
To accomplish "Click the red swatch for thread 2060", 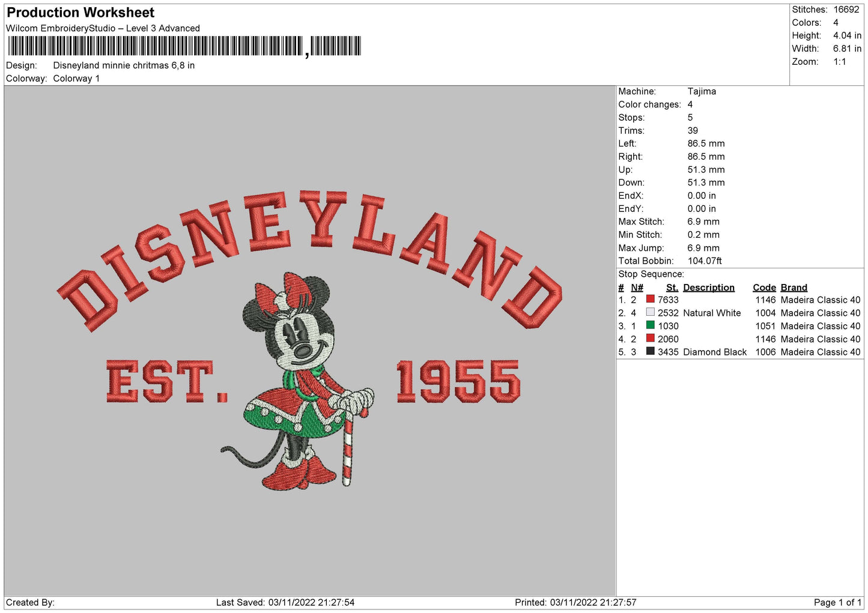I will (650, 339).
